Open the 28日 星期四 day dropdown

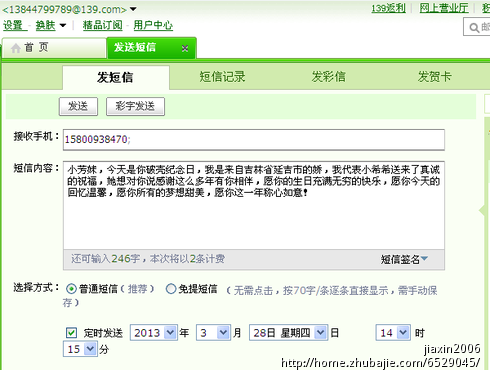pyautogui.click(x=289, y=332)
